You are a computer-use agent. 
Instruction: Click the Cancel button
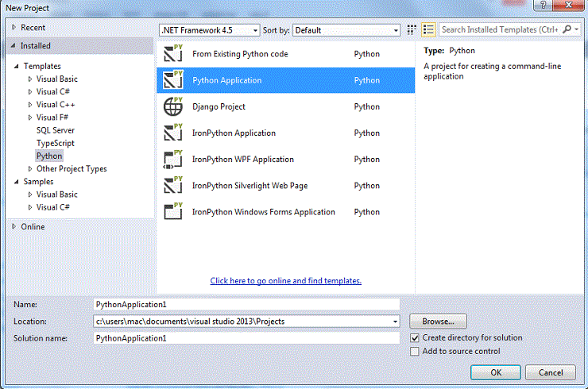point(551,372)
